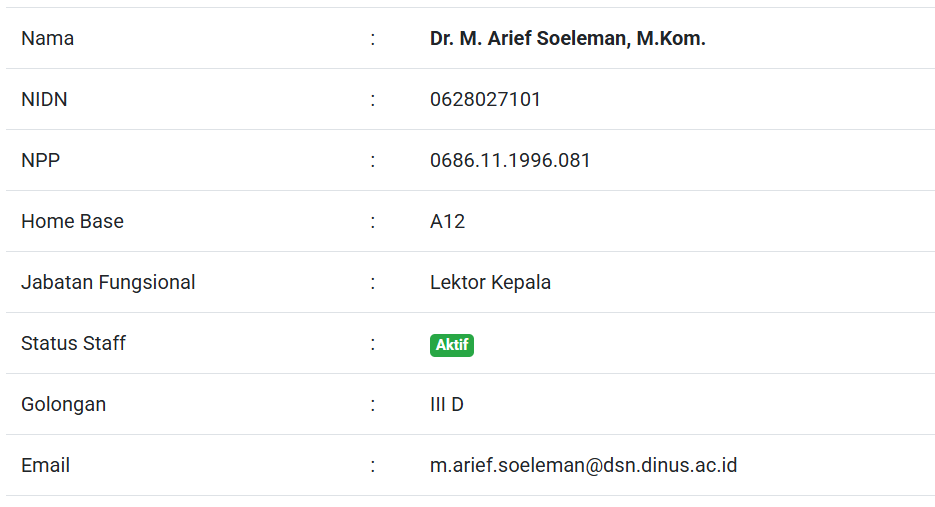Click the NIDN field label
This screenshot has height=507, width=935.
pyautogui.click(x=44, y=100)
